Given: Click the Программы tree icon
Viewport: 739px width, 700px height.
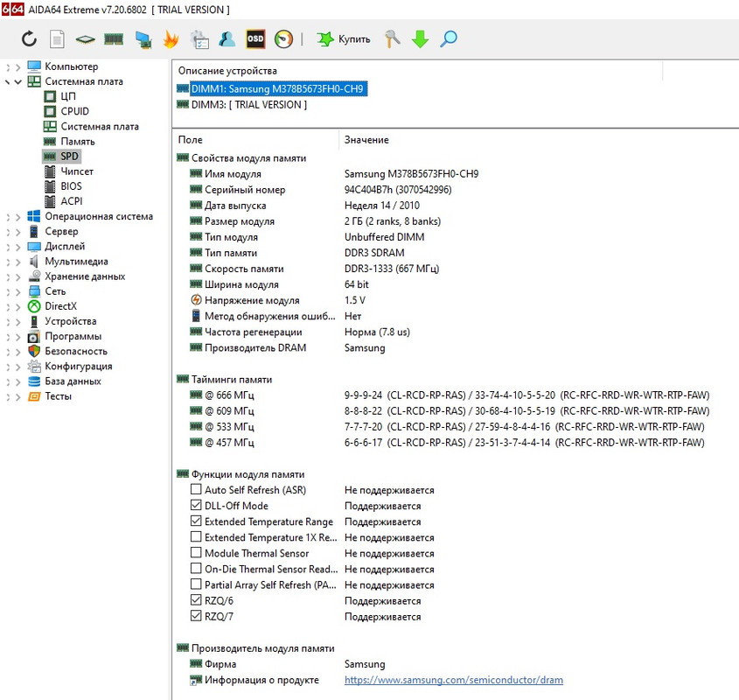Looking at the screenshot, I should [x=34, y=337].
